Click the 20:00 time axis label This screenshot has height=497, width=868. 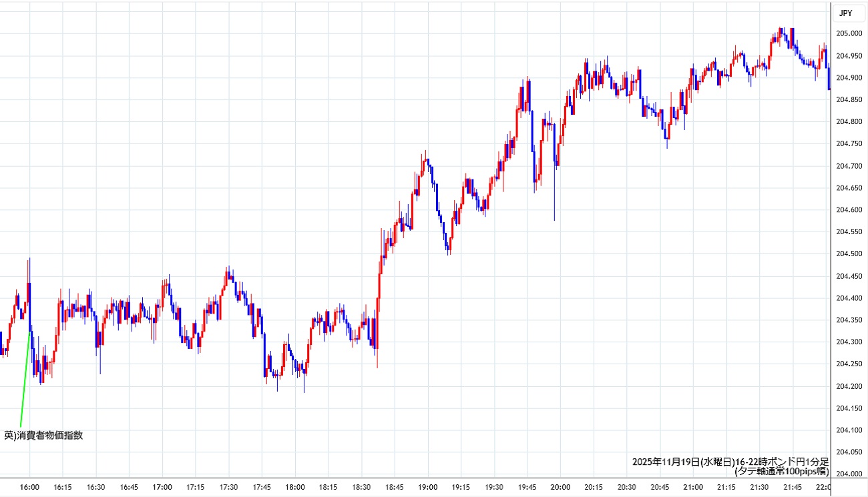pos(560,487)
